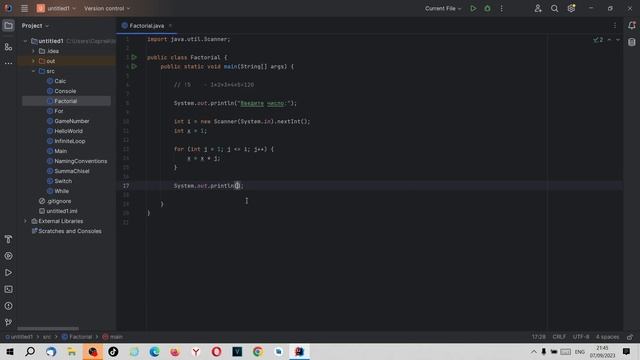Open Microsoft Edge from the taskbar

click(x=154, y=351)
